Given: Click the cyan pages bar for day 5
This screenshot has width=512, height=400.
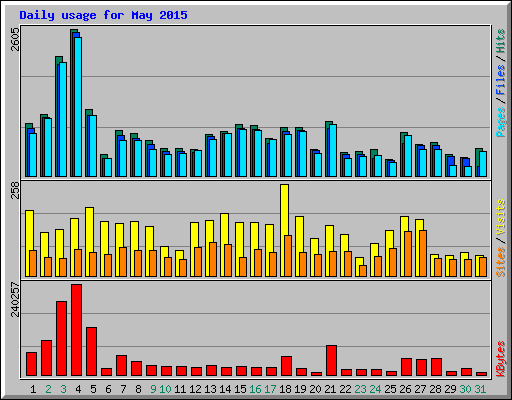Looking at the screenshot, I should [x=93, y=146].
